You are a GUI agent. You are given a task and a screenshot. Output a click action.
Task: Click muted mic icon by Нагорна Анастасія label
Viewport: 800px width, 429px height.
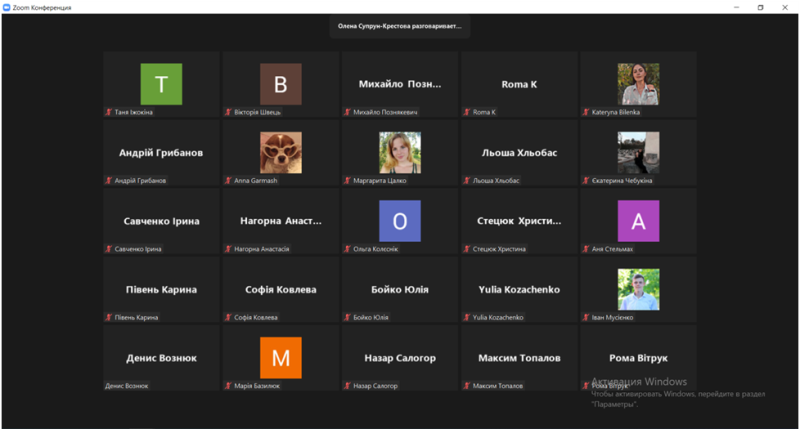tap(228, 249)
